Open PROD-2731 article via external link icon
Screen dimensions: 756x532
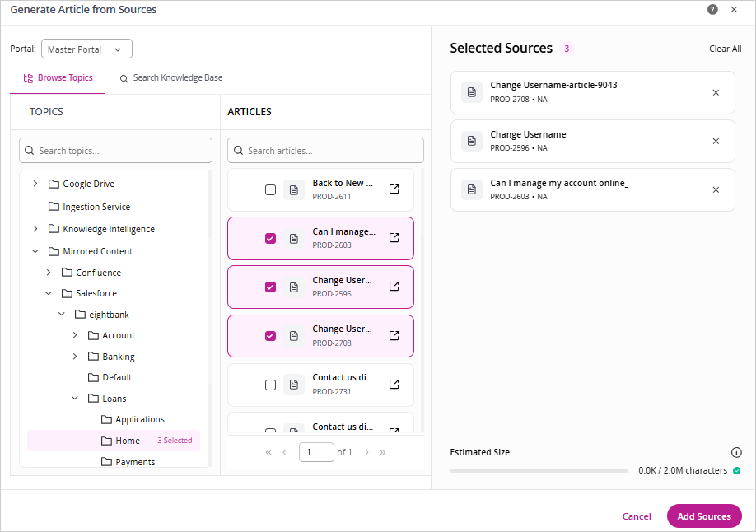point(394,385)
